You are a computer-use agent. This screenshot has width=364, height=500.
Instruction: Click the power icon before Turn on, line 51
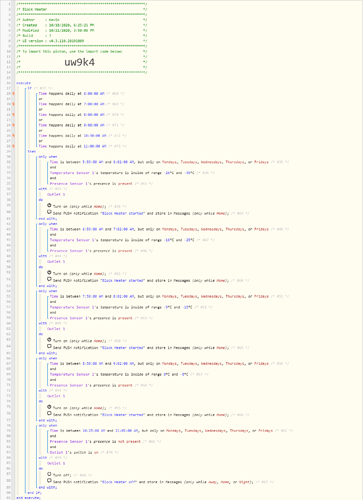coord(49,273)
